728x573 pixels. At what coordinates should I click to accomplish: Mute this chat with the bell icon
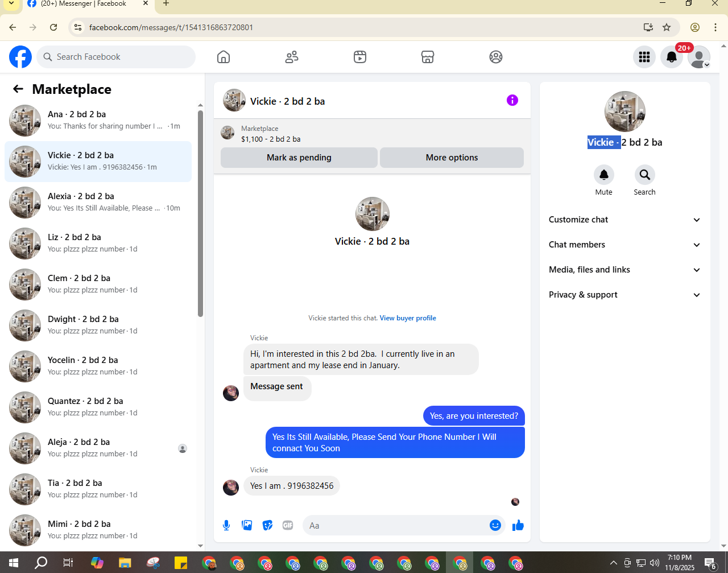[x=604, y=175]
